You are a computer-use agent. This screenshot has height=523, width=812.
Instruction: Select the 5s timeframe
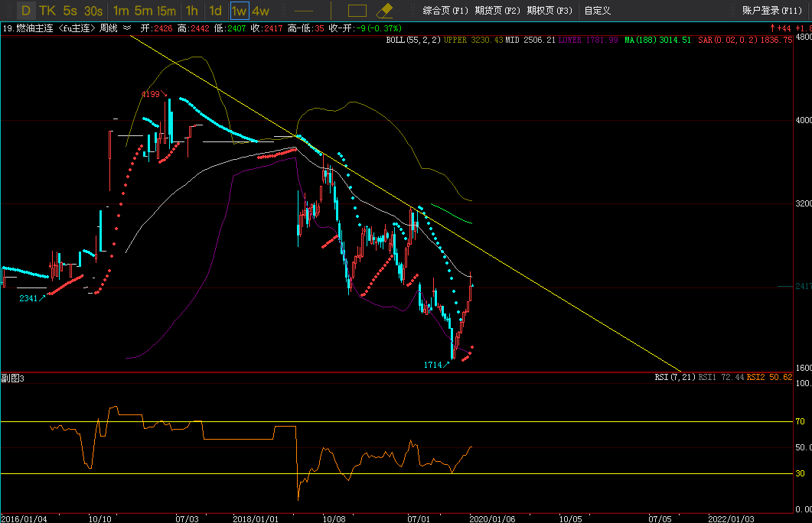(70, 11)
